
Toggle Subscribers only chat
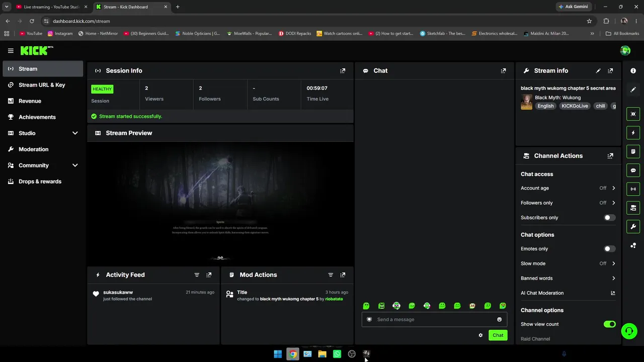pyautogui.click(x=609, y=218)
